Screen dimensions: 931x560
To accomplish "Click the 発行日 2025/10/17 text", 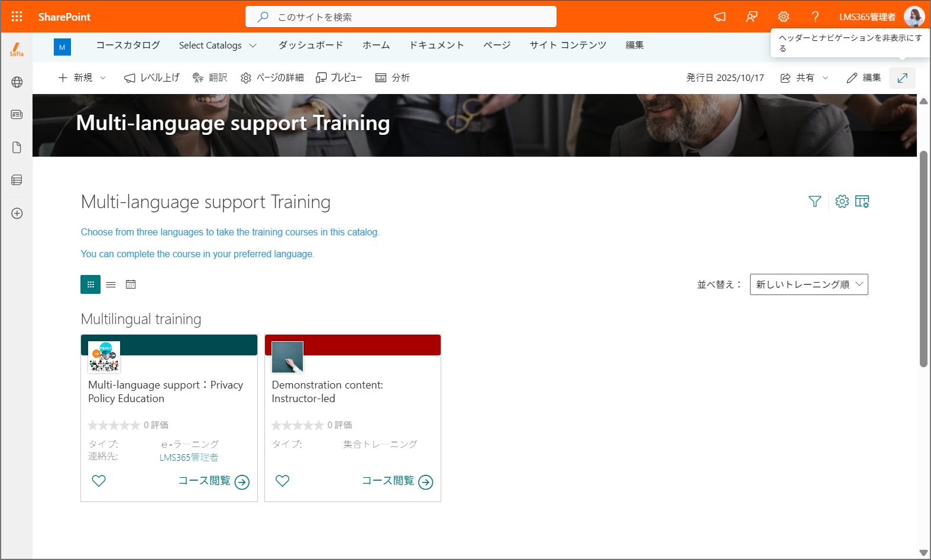I will [725, 77].
